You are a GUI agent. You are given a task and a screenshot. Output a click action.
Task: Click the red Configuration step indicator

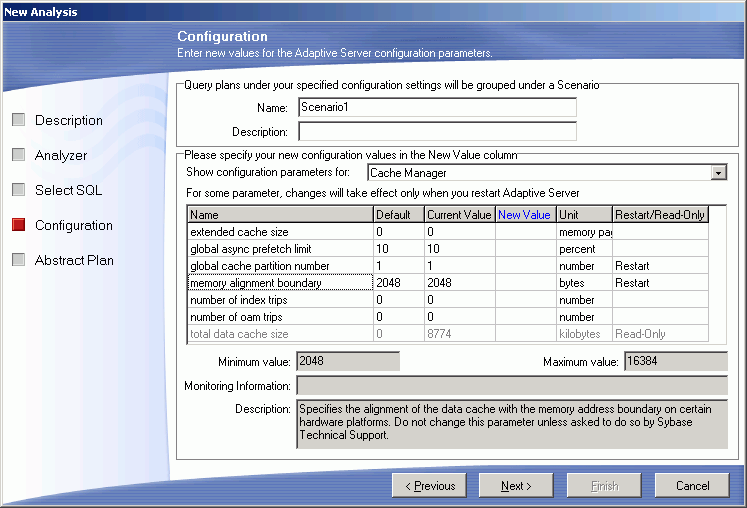click(x=18, y=225)
